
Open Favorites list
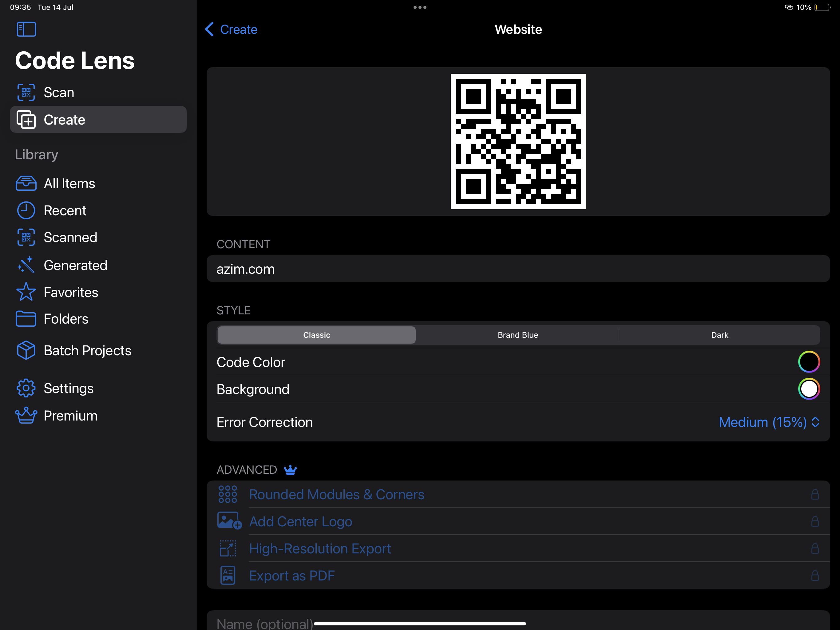click(98, 292)
